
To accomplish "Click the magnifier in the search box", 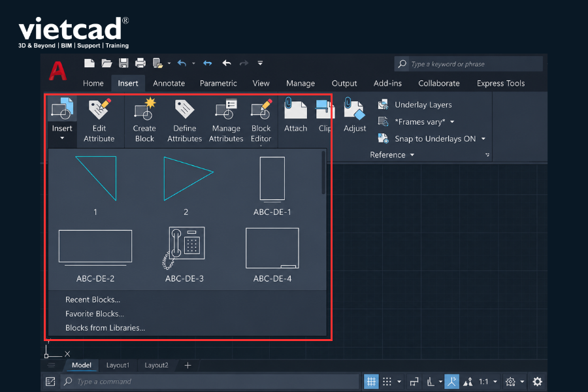I will point(402,64).
